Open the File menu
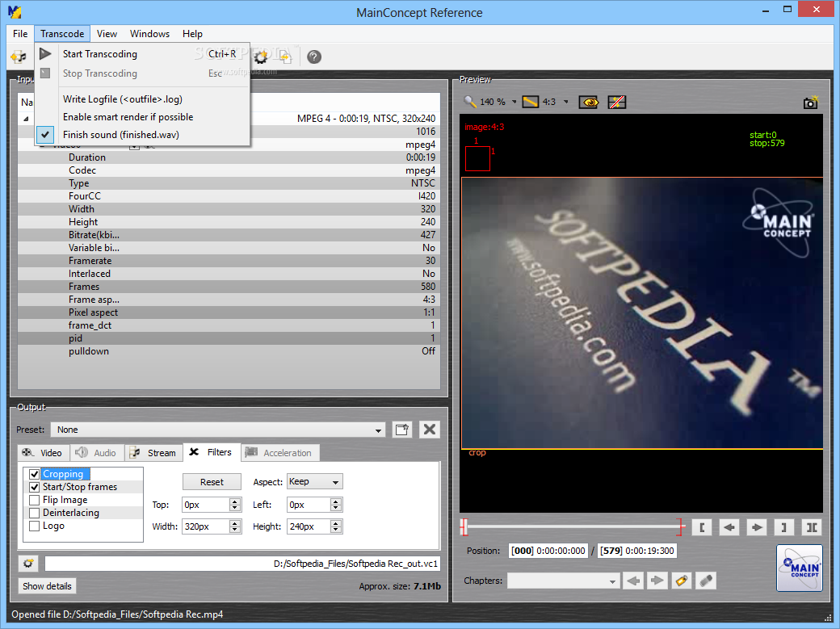This screenshot has width=840, height=629. 20,34
